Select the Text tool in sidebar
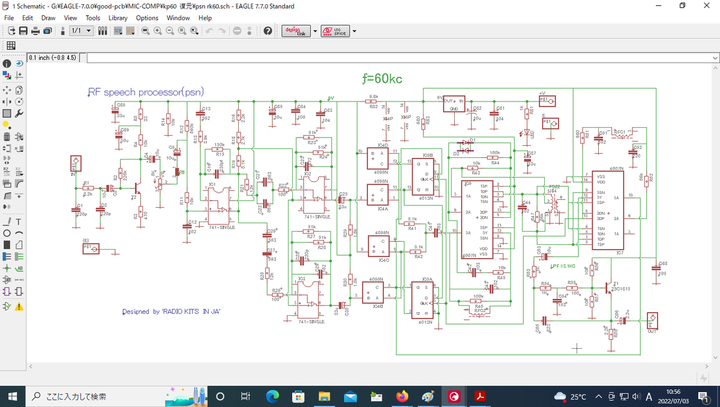Viewport: 720px width, 407px height. pyautogui.click(x=19, y=220)
